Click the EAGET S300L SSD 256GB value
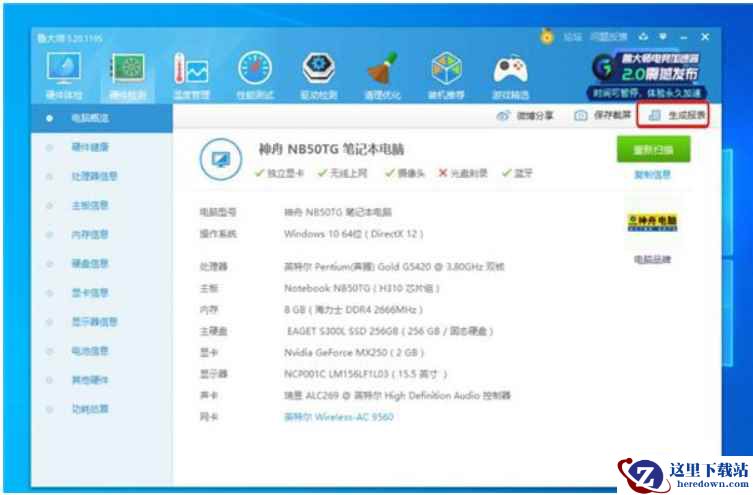This screenshot has width=753, height=495. tap(390, 331)
